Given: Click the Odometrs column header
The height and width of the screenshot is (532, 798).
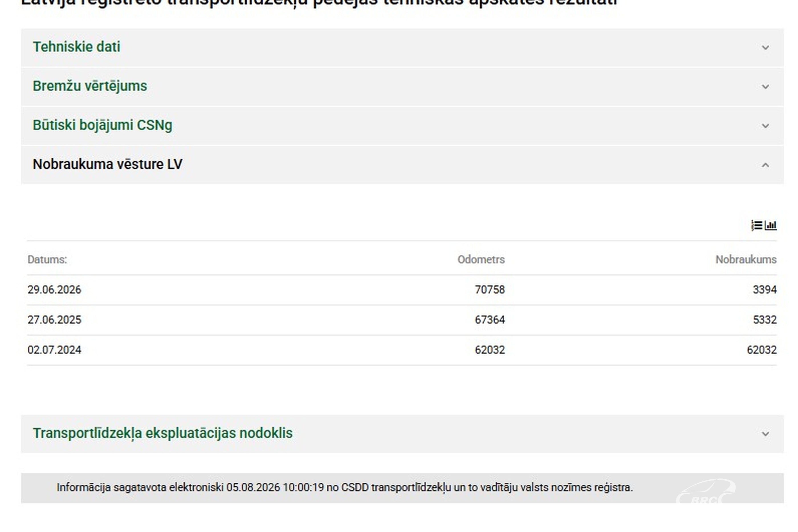Looking at the screenshot, I should pyautogui.click(x=481, y=260).
